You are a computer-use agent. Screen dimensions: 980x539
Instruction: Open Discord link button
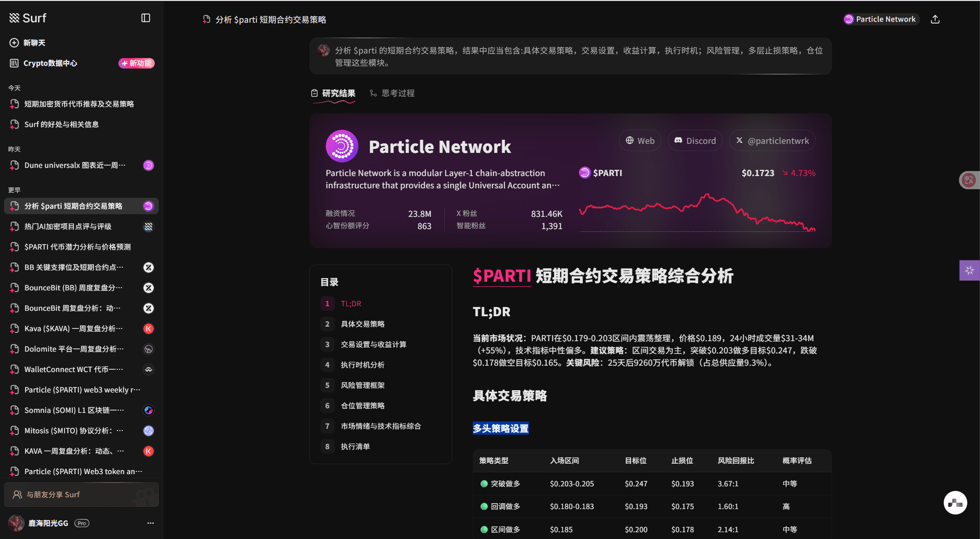click(x=695, y=141)
